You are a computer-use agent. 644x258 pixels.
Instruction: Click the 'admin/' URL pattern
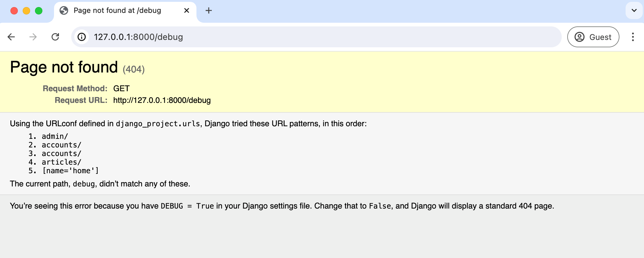pos(55,136)
